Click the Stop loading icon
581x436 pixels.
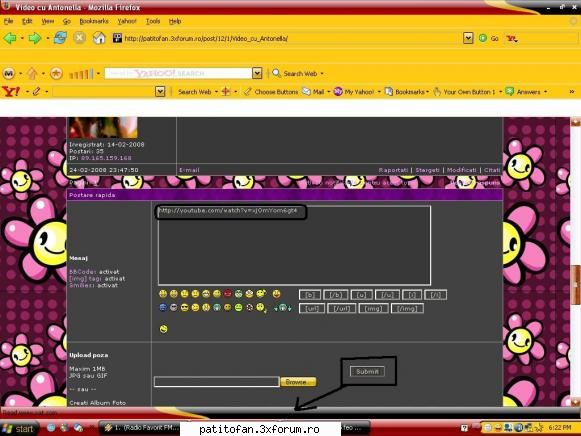coord(79,38)
